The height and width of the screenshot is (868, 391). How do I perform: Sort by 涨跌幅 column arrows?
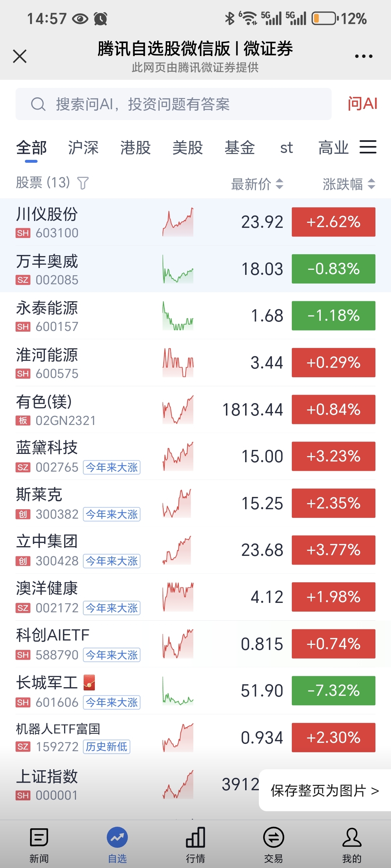[371, 184]
